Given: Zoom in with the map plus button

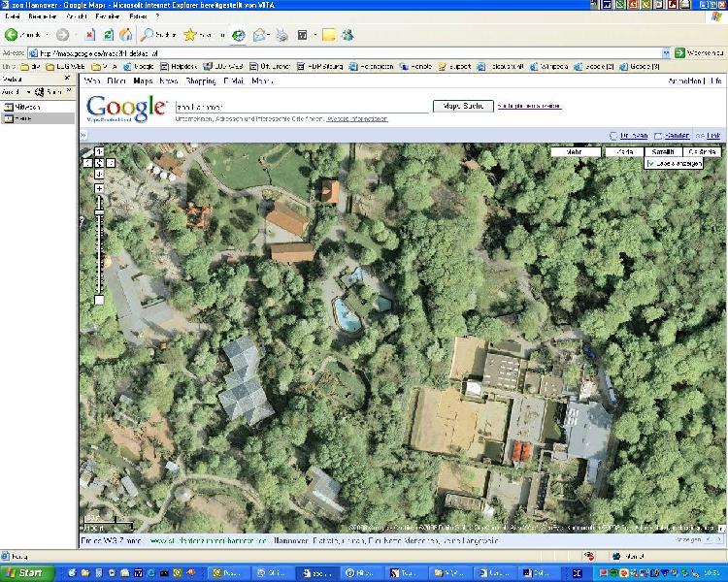Looking at the screenshot, I should pos(99,187).
